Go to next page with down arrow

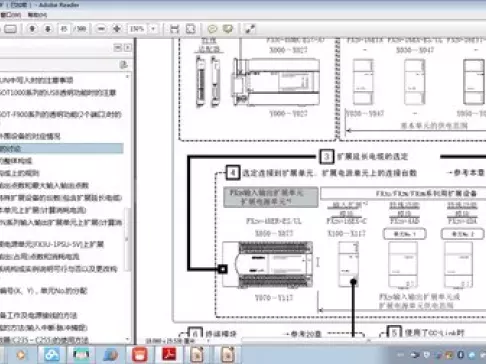(48, 29)
